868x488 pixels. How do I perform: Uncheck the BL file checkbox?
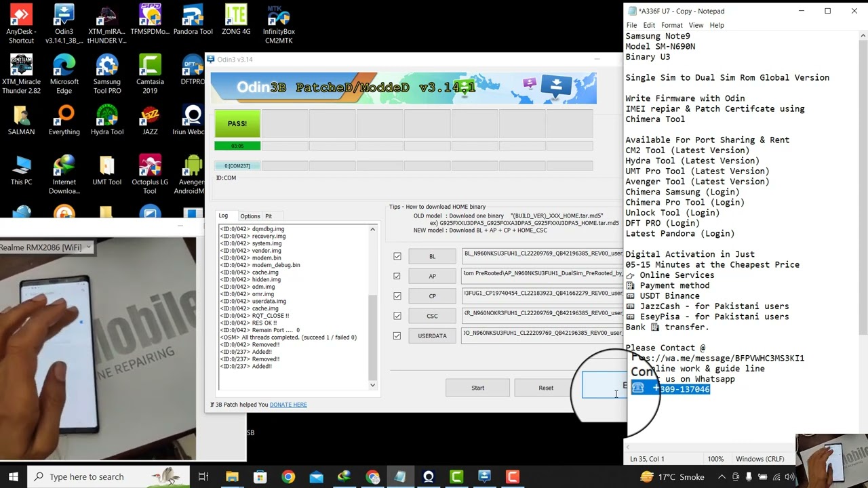397,256
